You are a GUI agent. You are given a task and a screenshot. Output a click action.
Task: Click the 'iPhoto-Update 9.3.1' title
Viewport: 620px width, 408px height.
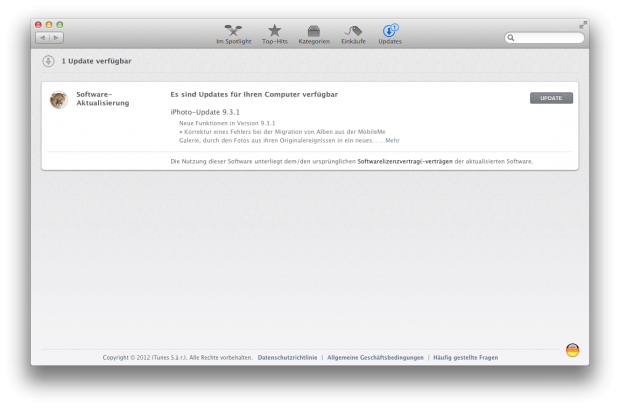pyautogui.click(x=205, y=112)
